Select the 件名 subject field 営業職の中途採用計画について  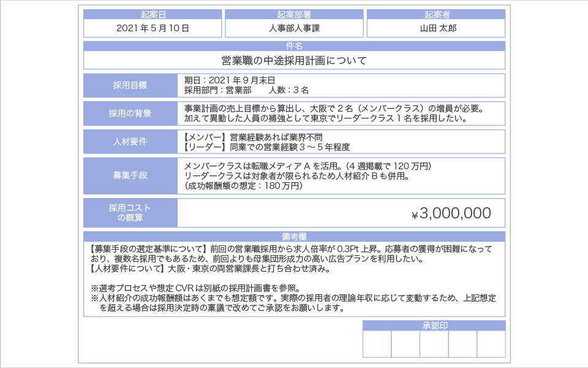click(x=294, y=60)
